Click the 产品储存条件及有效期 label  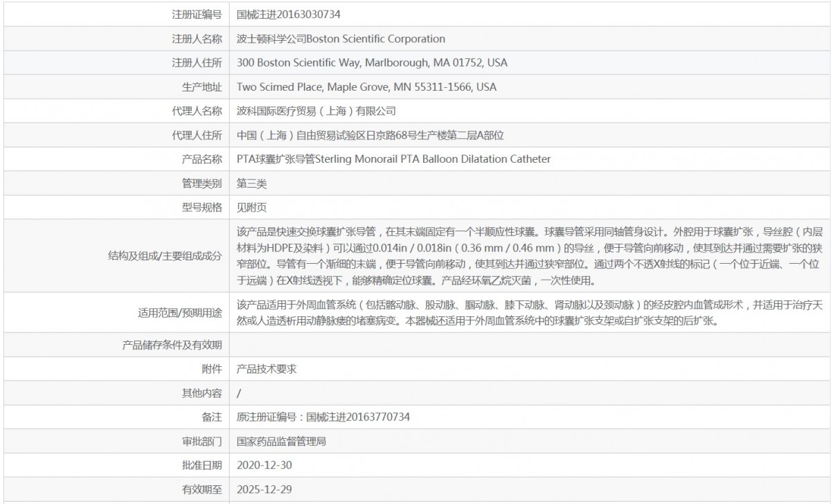click(x=172, y=345)
